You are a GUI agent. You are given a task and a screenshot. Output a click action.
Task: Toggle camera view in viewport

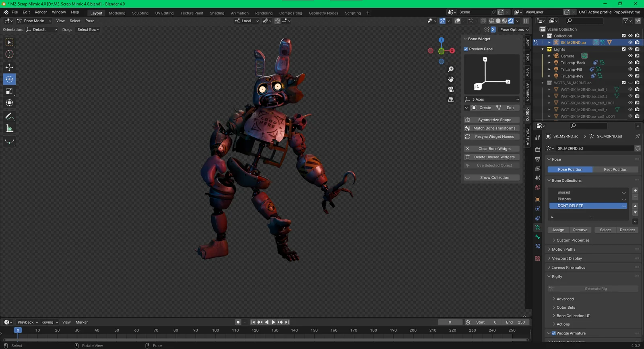click(x=451, y=89)
